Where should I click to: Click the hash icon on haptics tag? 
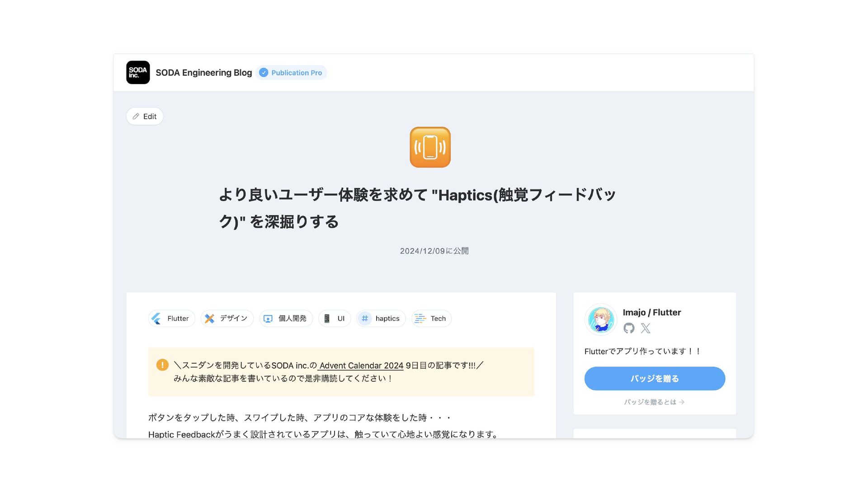pyautogui.click(x=365, y=319)
